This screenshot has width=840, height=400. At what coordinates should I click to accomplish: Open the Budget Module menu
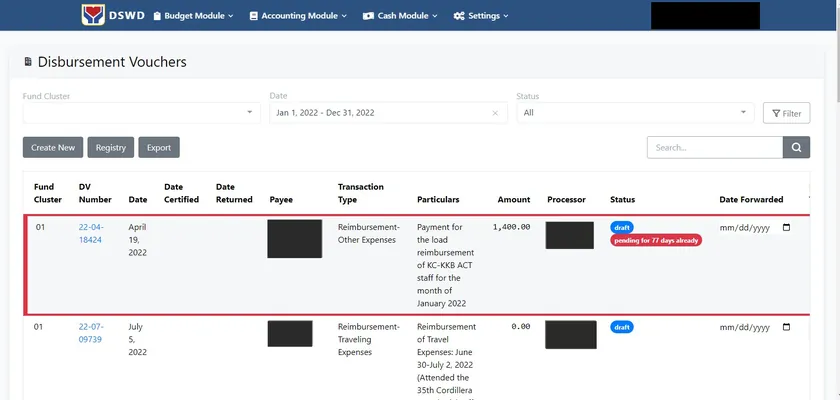coord(193,16)
